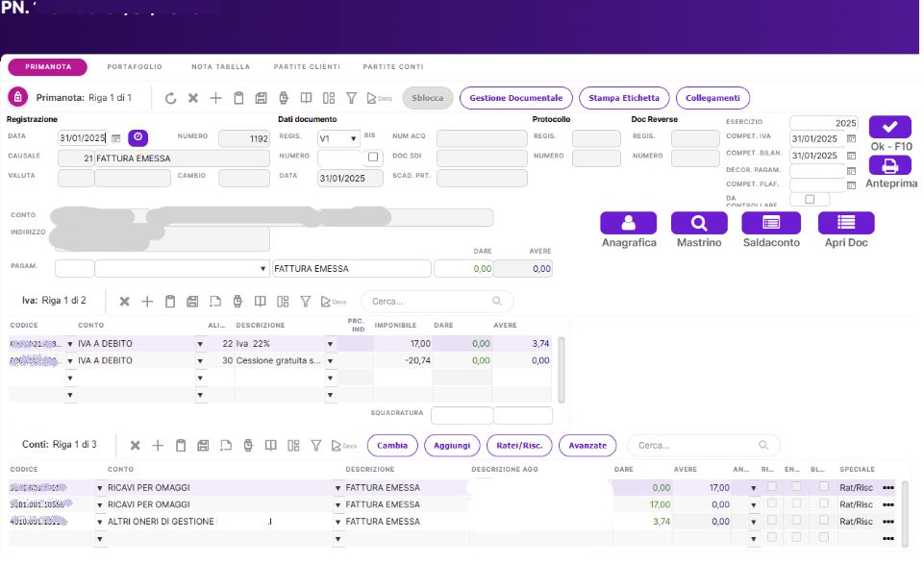This screenshot has height=563, width=924.
Task: Add a new Primanota row with plus icon
Action: [x=215, y=98]
